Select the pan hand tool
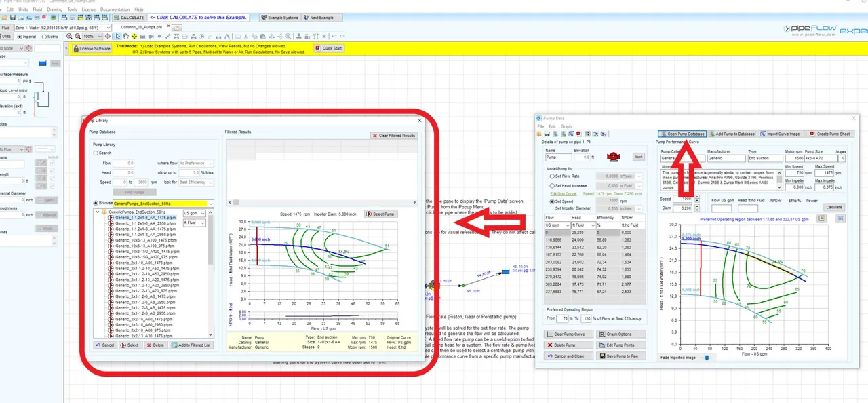Viewport: 868px width, 403px height. pyautogui.click(x=127, y=36)
